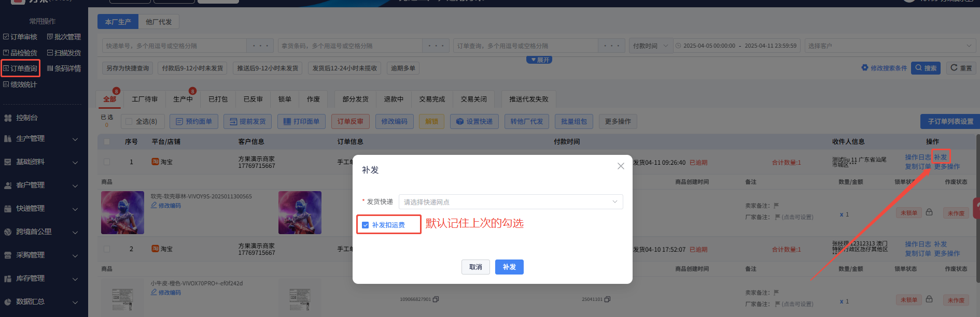
Task: Open 绩效统计 shortcut
Action: coord(20,84)
